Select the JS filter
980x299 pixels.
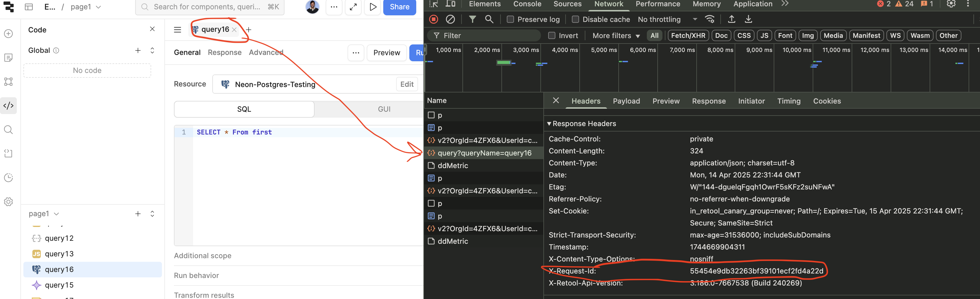coord(764,35)
